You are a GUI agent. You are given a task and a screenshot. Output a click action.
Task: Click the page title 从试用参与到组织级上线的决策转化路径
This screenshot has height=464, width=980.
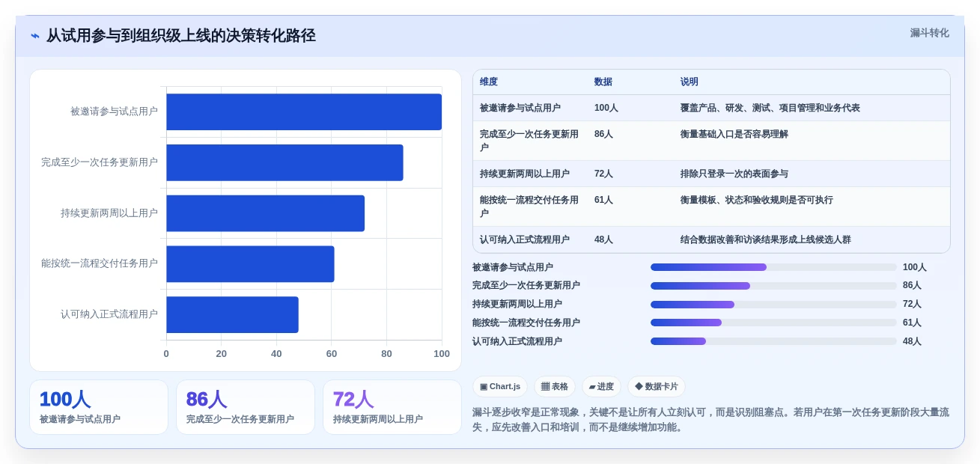coord(181,36)
